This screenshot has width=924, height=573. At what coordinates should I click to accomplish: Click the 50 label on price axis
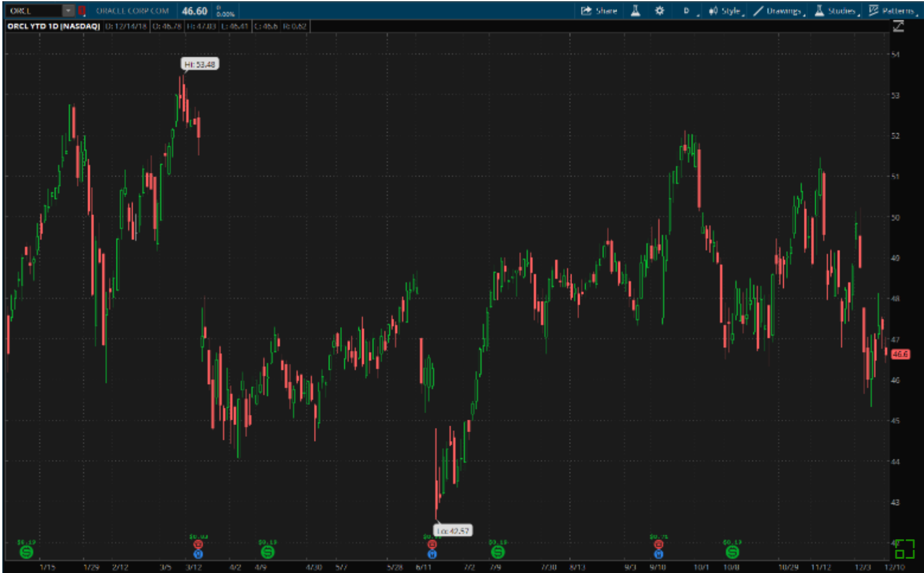pyautogui.click(x=895, y=218)
